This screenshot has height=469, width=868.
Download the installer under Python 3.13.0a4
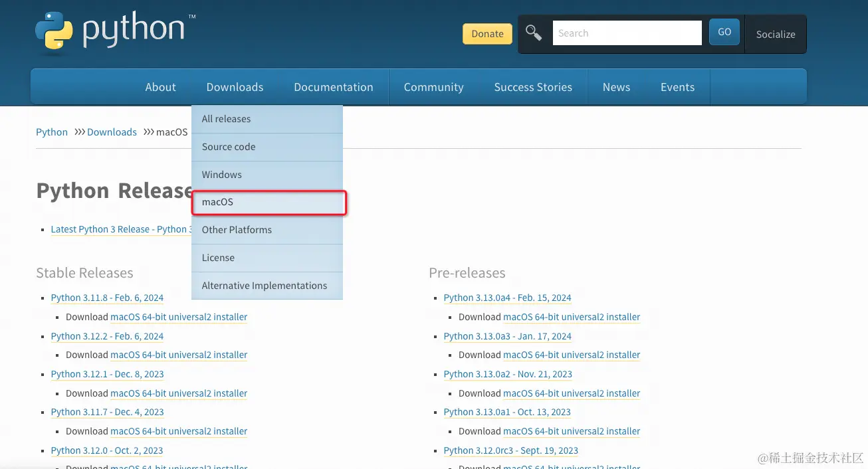pyautogui.click(x=572, y=317)
